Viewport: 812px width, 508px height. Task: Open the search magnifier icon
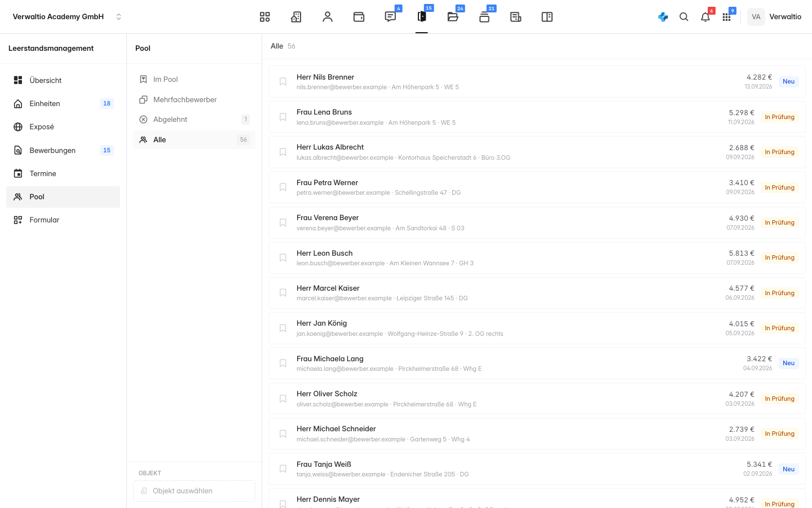coord(684,17)
